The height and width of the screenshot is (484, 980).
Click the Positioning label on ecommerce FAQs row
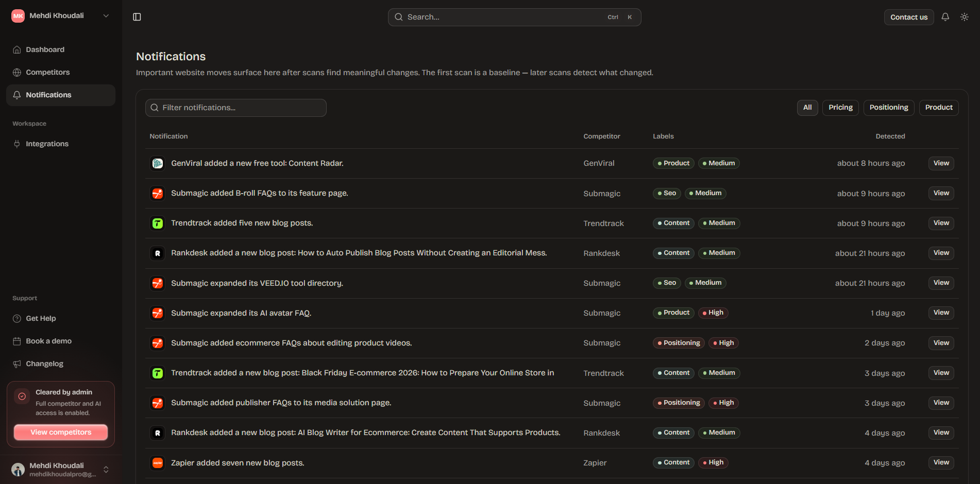pyautogui.click(x=679, y=343)
